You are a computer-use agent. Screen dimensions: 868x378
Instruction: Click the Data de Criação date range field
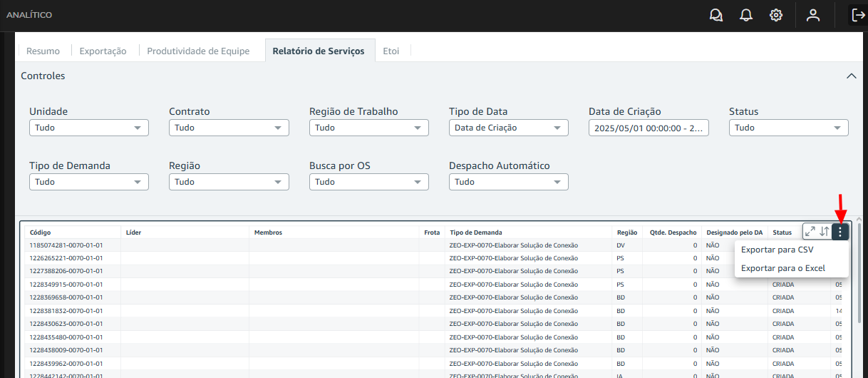point(648,128)
